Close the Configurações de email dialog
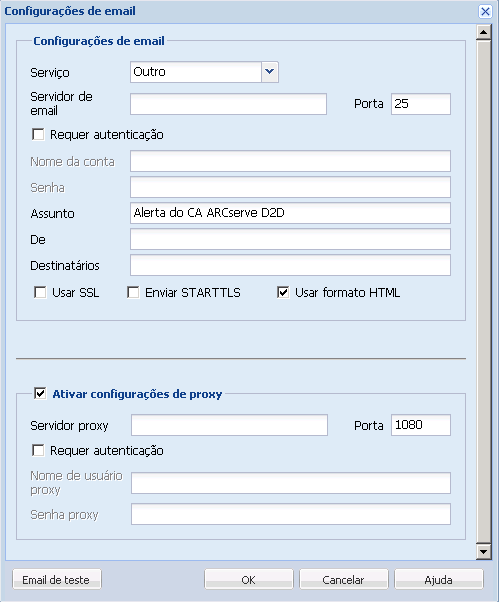This screenshot has height=602, width=499. [x=485, y=12]
